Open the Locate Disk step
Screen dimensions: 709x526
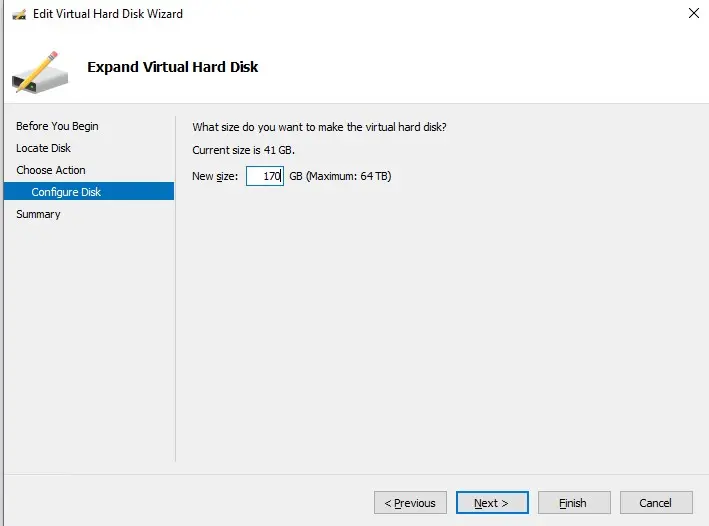tap(43, 148)
